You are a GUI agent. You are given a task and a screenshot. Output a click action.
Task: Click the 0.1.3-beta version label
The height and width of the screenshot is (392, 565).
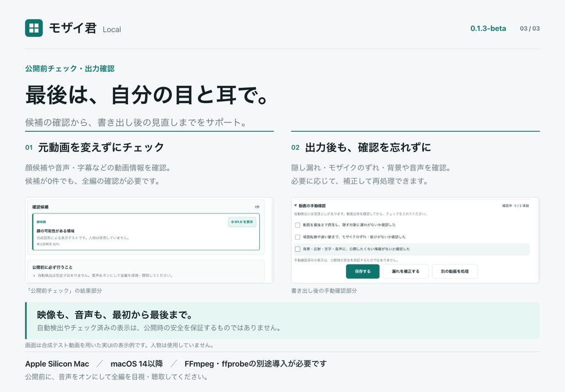[x=488, y=29]
